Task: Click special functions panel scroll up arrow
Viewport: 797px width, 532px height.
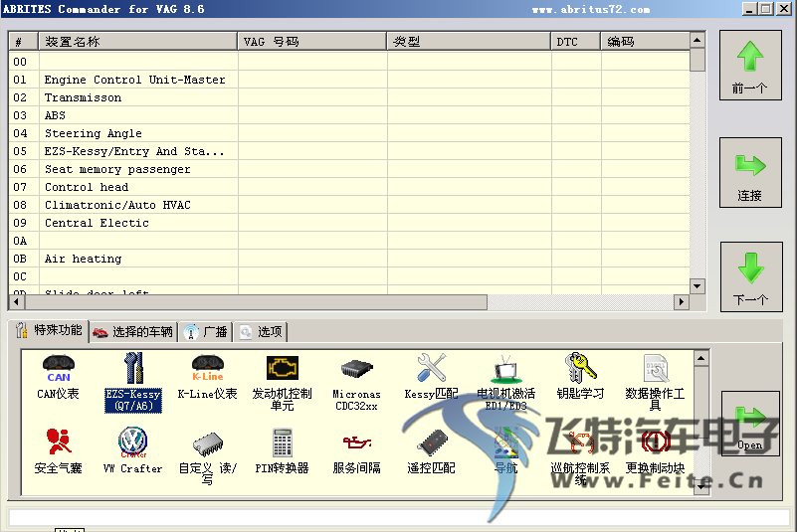Action: (x=700, y=358)
